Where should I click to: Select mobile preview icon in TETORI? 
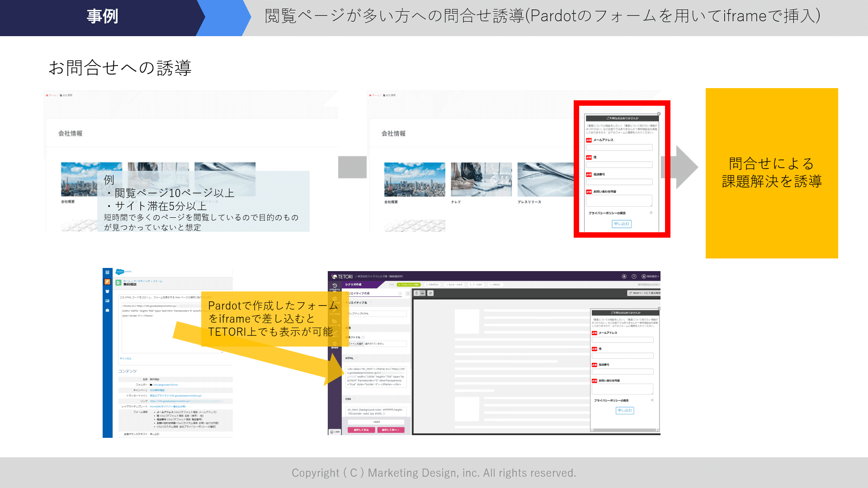pyautogui.click(x=416, y=293)
